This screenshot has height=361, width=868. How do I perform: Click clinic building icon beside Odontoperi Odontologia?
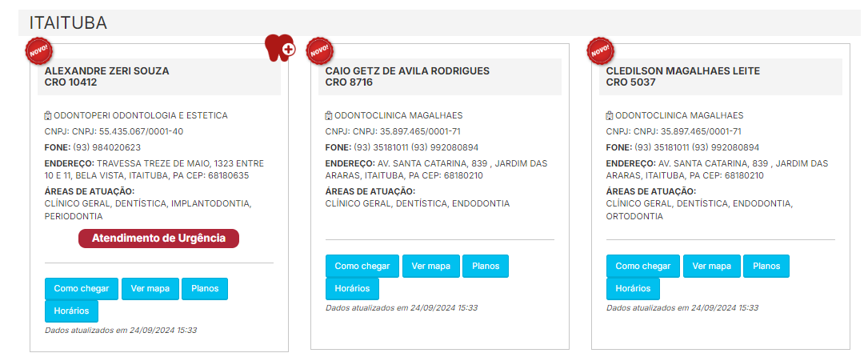48,115
